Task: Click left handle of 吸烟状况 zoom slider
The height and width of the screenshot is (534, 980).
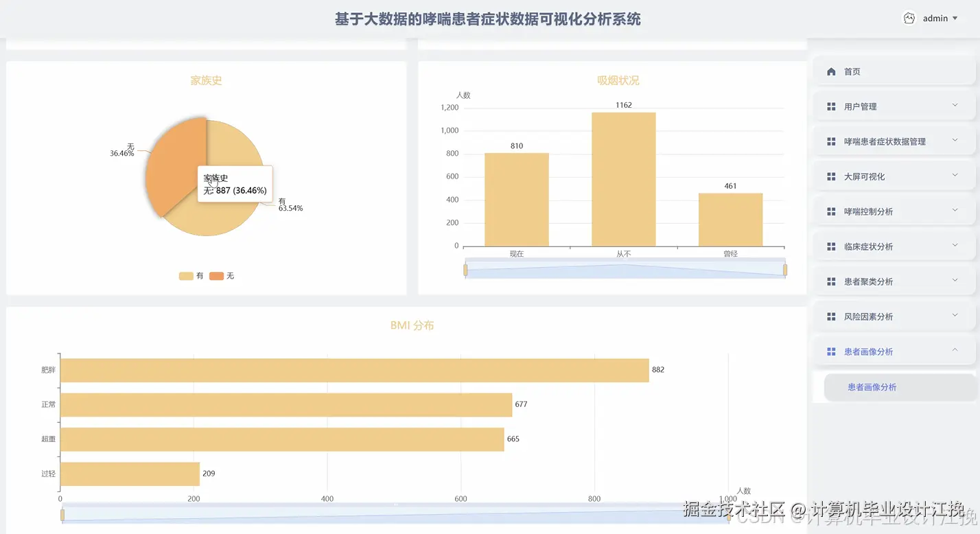Action: pos(465,270)
